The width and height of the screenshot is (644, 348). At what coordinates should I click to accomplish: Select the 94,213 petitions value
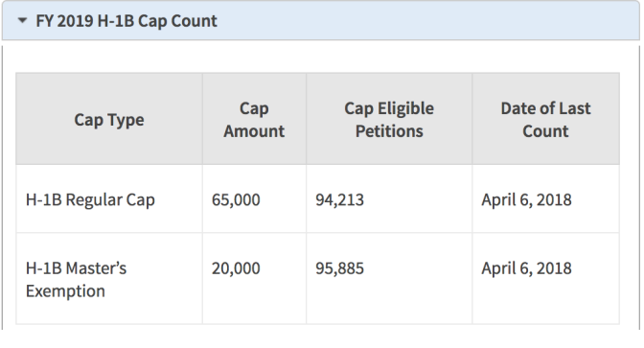pos(339,199)
